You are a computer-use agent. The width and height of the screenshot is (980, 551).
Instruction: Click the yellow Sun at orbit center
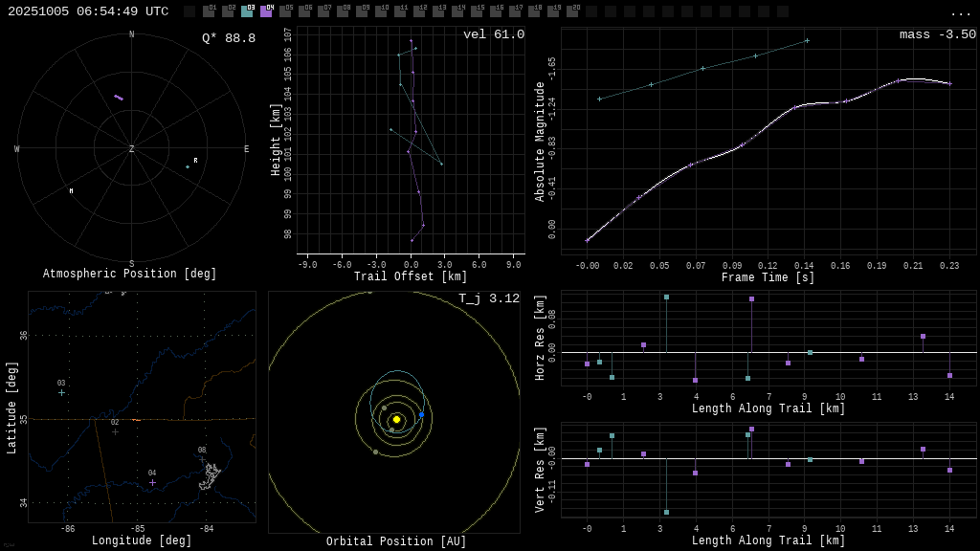(396, 419)
